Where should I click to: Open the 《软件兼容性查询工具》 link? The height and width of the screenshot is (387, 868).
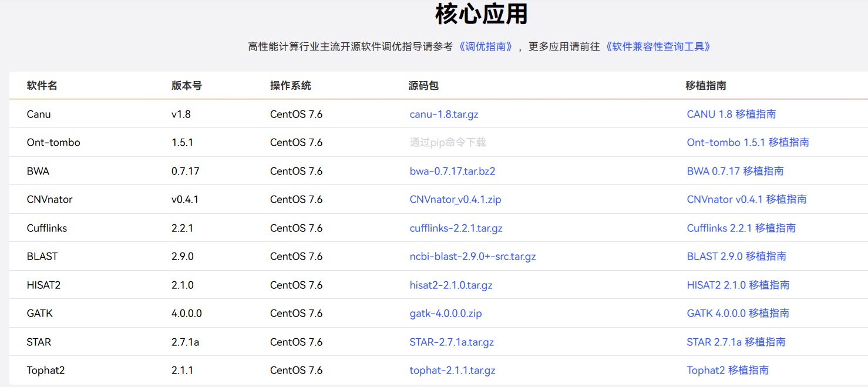(659, 46)
